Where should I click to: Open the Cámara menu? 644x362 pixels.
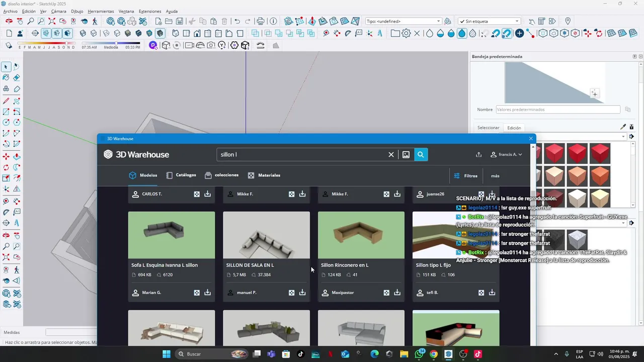pyautogui.click(x=59, y=11)
